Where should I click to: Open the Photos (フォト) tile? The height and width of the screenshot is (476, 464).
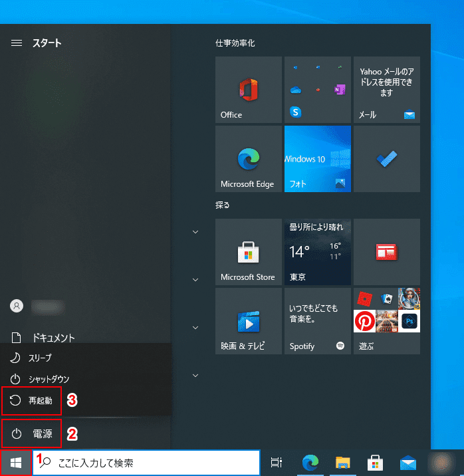coord(318,159)
